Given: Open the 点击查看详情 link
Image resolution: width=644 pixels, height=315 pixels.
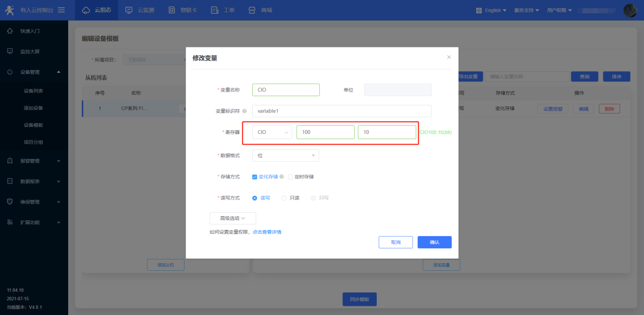Looking at the screenshot, I should pyautogui.click(x=267, y=232).
